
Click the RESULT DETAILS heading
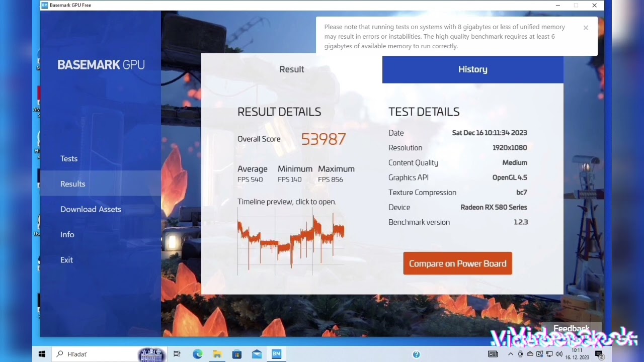279,112
